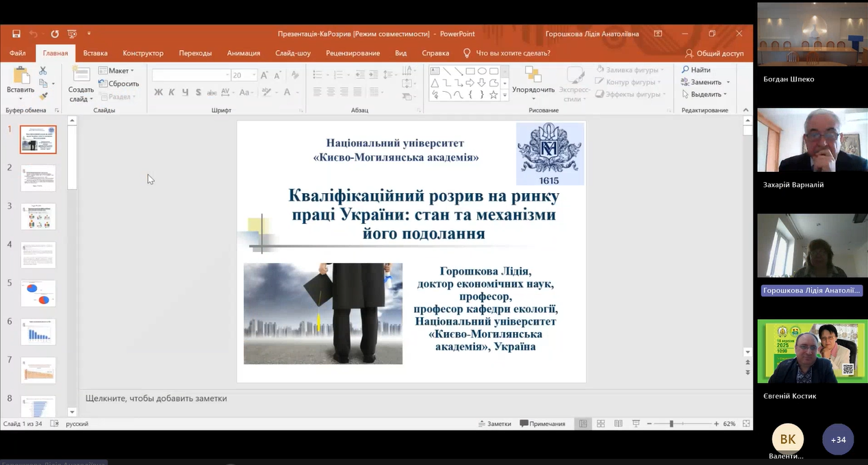Image resolution: width=868 pixels, height=465 pixels.
Task: Toggle the Заметки notes pane
Action: (x=494, y=424)
